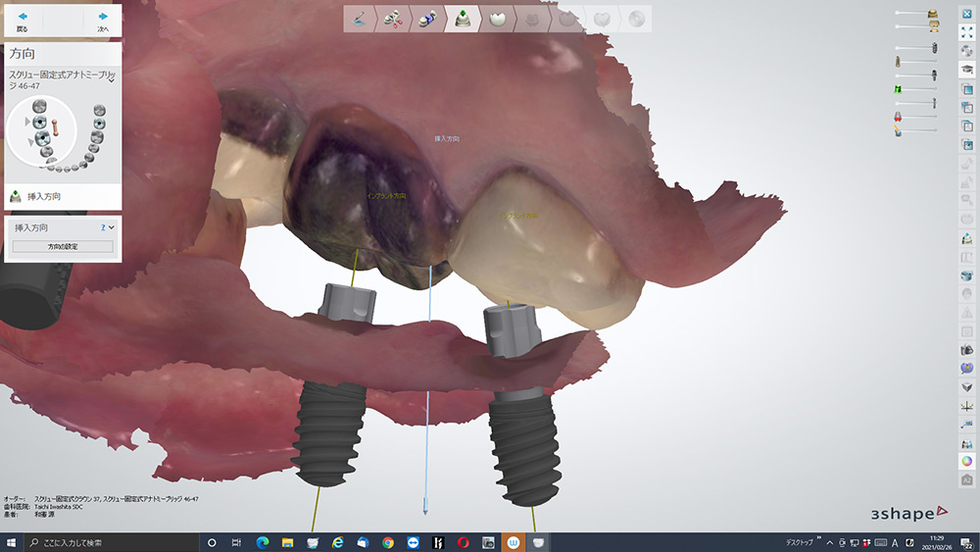The height and width of the screenshot is (552, 980).
Task: Collapse the bridge 46-47 panel chevron
Action: tap(112, 80)
